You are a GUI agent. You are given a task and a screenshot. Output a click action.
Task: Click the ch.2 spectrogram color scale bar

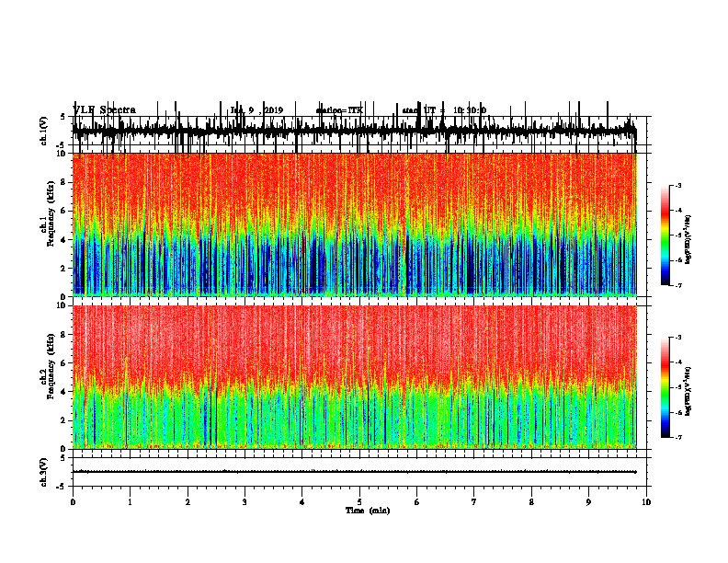665,387
